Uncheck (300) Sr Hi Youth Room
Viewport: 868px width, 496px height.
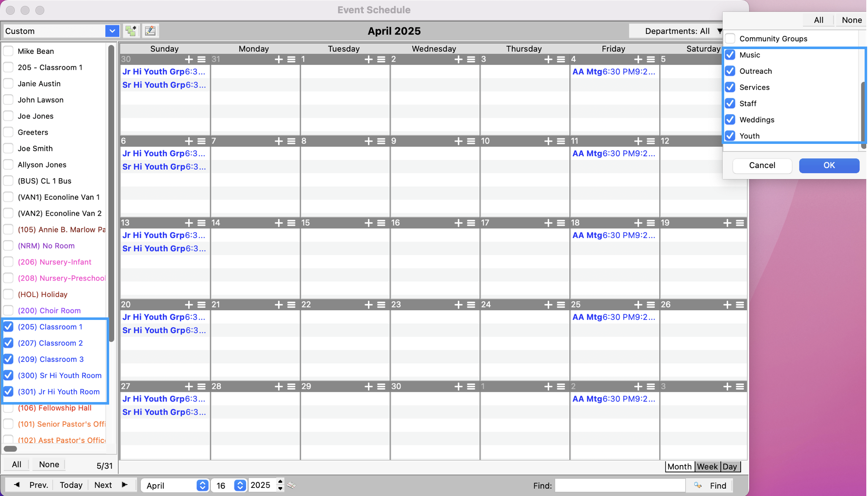[x=8, y=375]
